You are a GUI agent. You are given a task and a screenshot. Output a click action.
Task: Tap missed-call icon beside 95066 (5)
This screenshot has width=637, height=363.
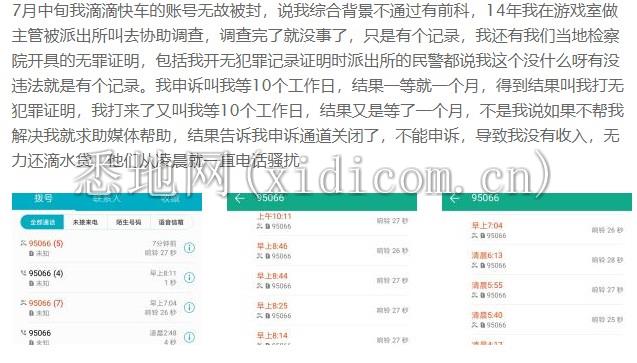[24, 243]
